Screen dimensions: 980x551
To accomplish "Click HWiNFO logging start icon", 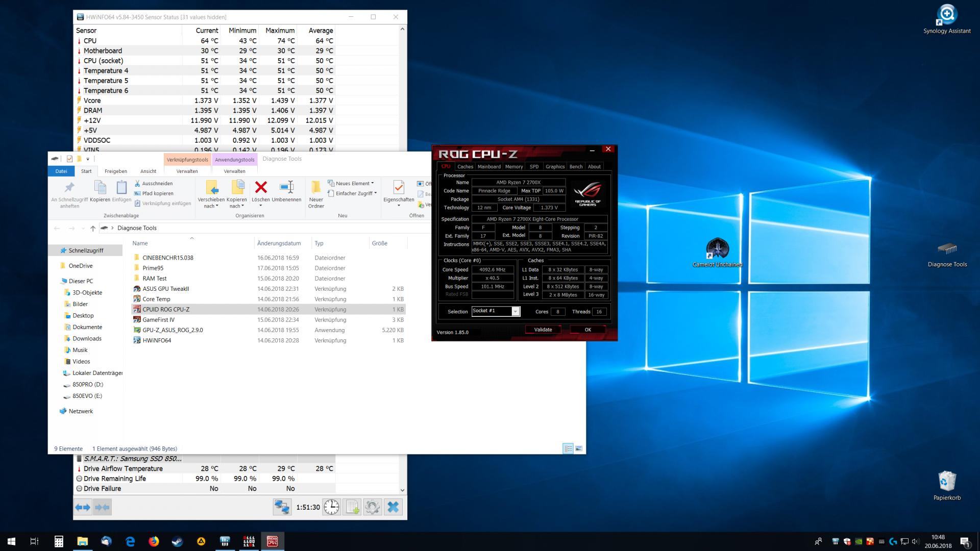I will click(x=352, y=507).
